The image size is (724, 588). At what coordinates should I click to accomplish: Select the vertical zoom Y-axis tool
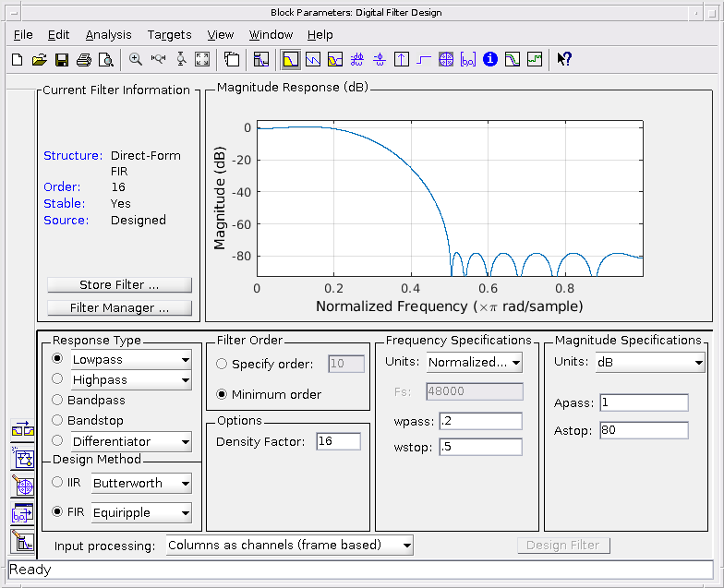[x=181, y=59]
